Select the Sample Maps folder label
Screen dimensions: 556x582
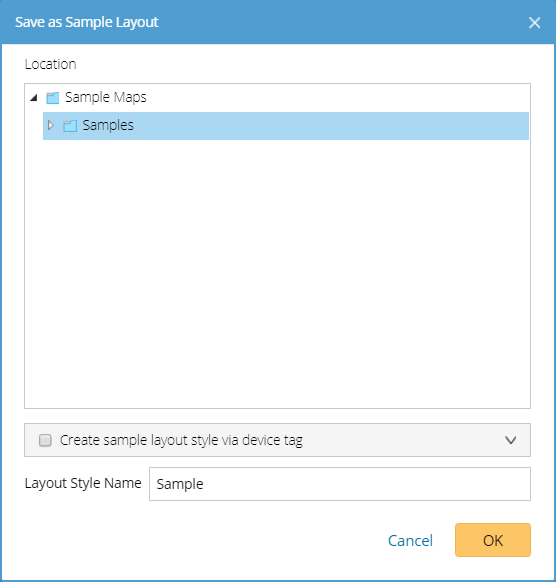106,97
